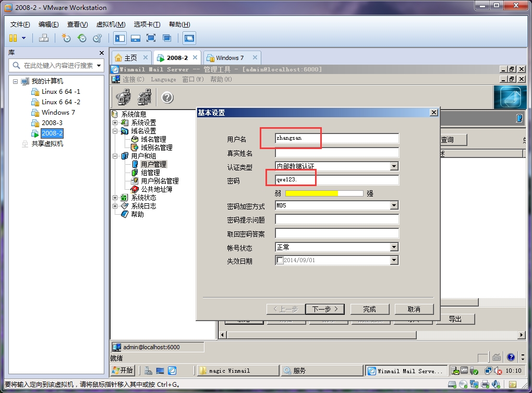Expand the 系统日志 tree node
The width and height of the screenshot is (532, 393).
(115, 206)
